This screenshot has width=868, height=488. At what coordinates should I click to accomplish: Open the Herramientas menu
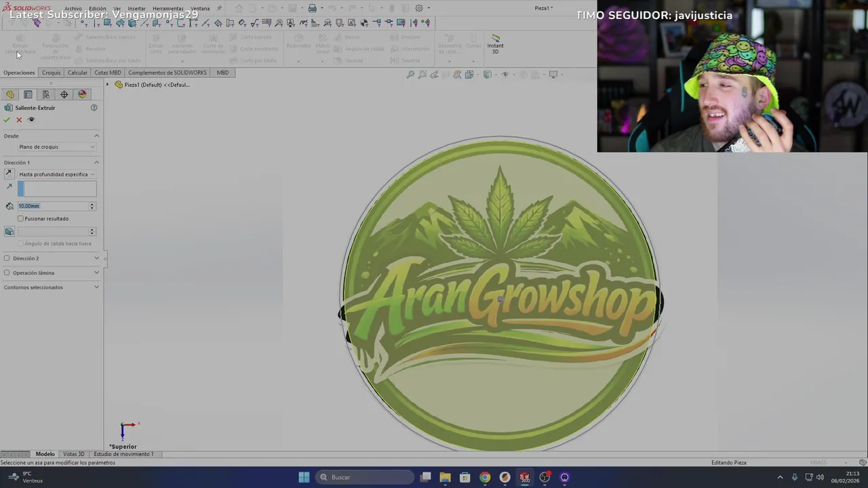click(x=167, y=9)
